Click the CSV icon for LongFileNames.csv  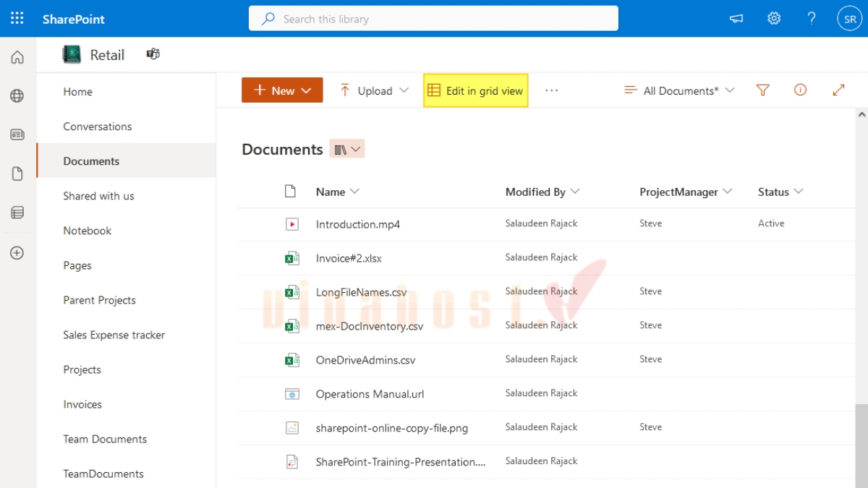tap(292, 292)
